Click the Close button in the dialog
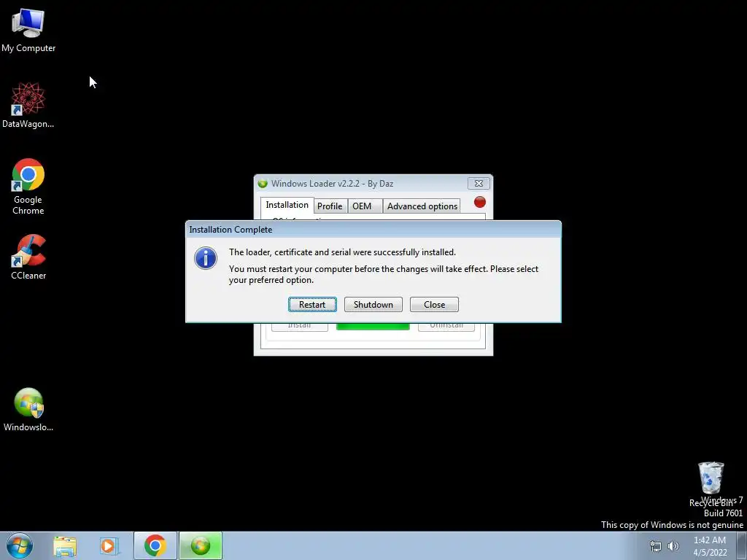Image resolution: width=747 pixels, height=560 pixels. point(435,305)
